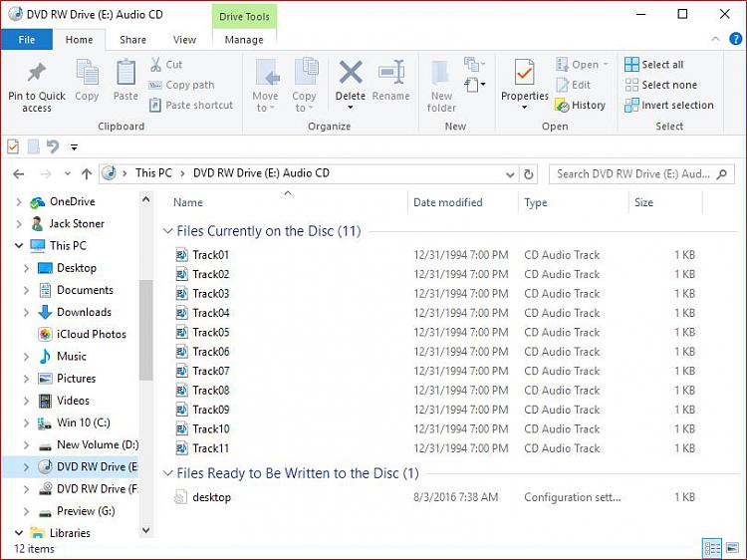Viewport: 747px width, 560px height.
Task: Click the search DVD RW Drive box
Action: (641, 174)
